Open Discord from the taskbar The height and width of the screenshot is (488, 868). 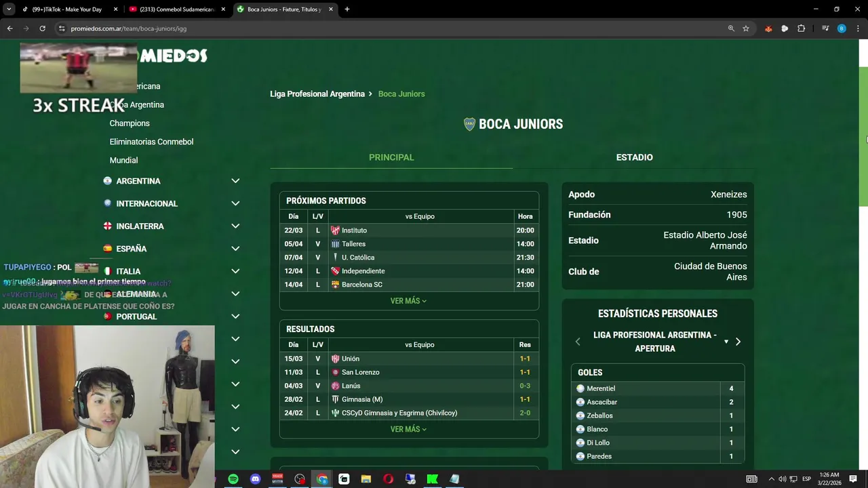point(255,479)
